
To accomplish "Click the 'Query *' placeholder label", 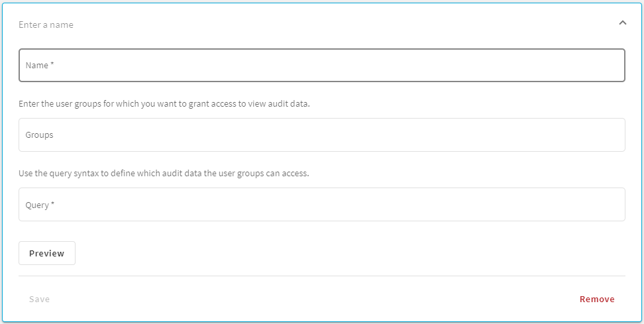I will pos(40,205).
